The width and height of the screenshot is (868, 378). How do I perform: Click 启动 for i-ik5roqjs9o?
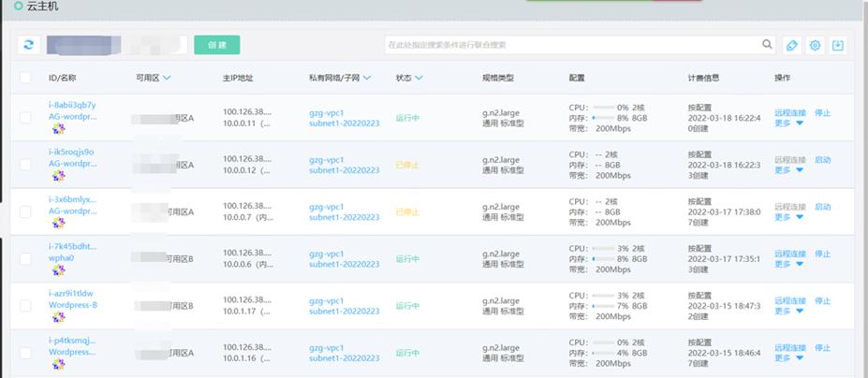pyautogui.click(x=823, y=160)
